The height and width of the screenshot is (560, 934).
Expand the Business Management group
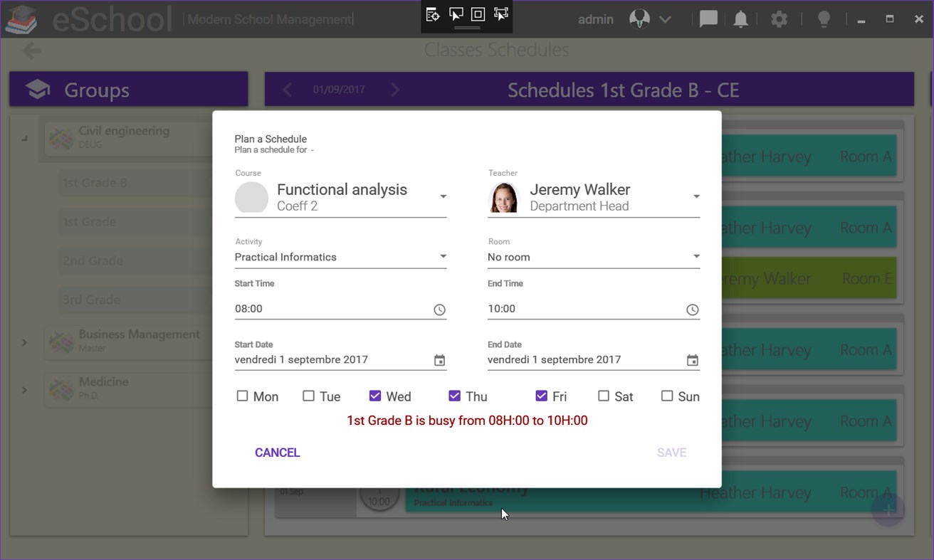pos(24,342)
